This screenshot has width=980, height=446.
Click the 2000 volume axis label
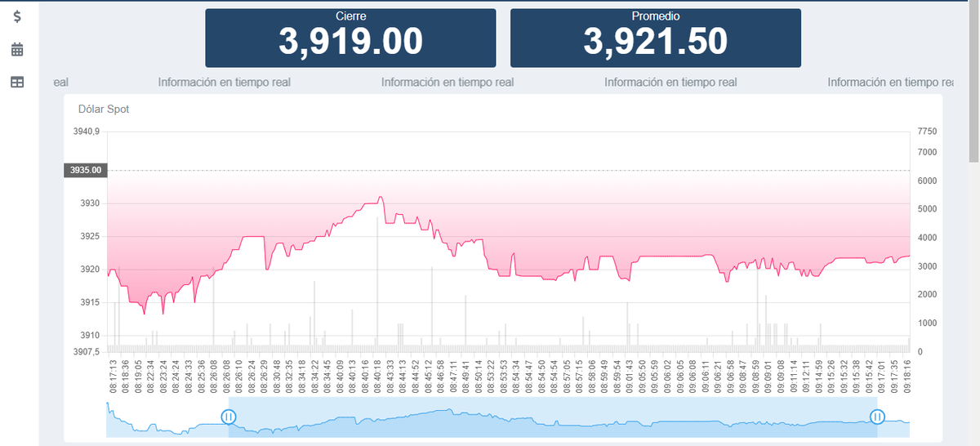coord(927,294)
